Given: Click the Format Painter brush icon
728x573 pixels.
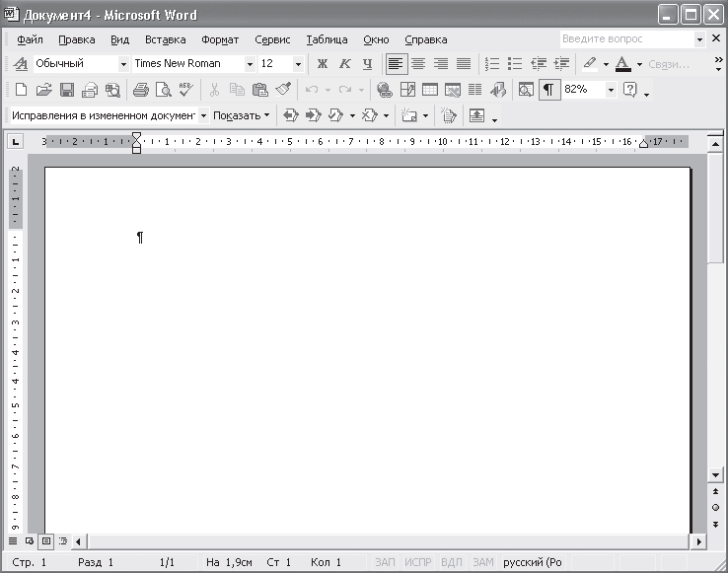Looking at the screenshot, I should tap(283, 90).
